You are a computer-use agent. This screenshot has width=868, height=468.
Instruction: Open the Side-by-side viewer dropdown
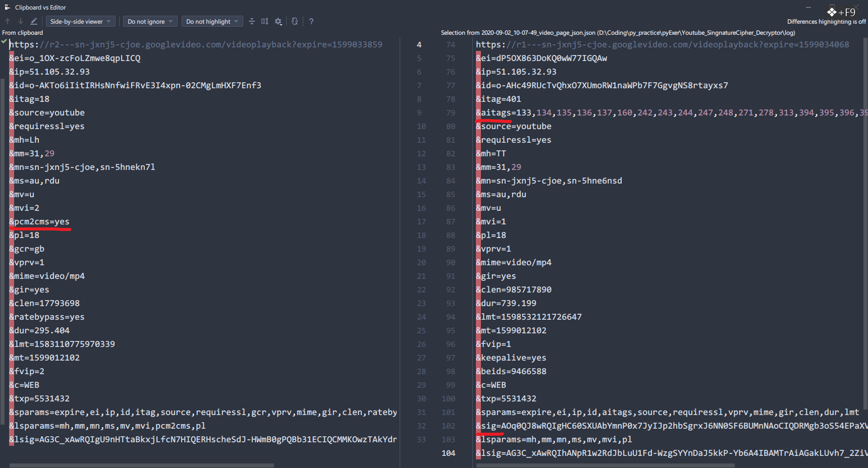click(x=81, y=21)
